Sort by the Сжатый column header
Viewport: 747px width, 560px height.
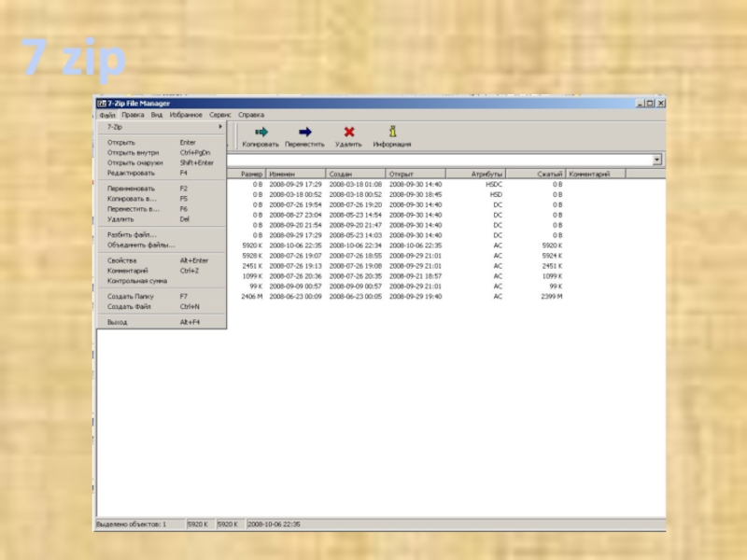pos(535,174)
